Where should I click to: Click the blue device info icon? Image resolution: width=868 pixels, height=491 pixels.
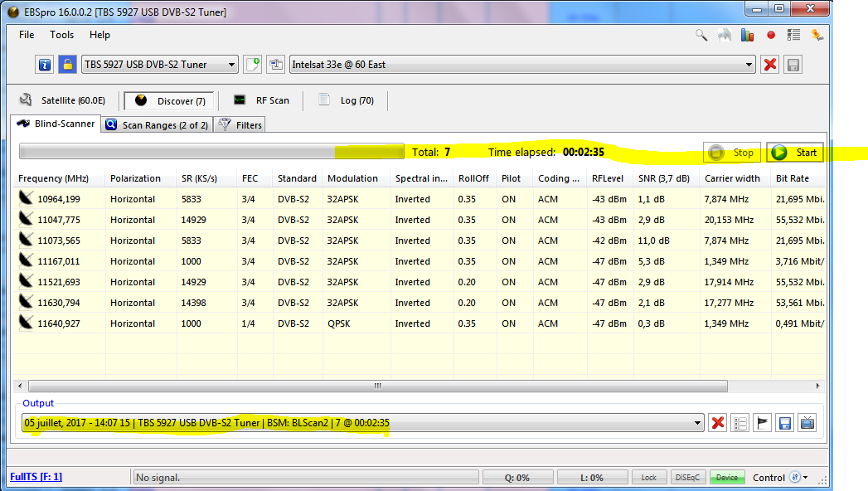pos(45,65)
